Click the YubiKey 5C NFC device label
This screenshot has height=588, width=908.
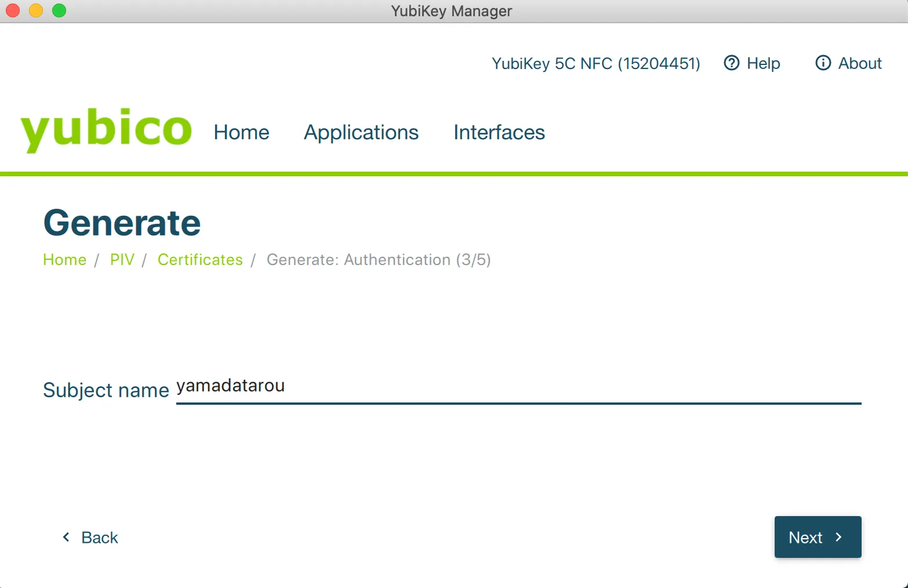[x=595, y=63]
